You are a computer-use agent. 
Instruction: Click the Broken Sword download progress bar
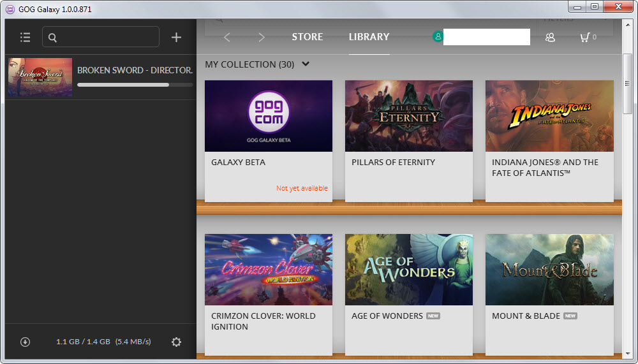(135, 85)
